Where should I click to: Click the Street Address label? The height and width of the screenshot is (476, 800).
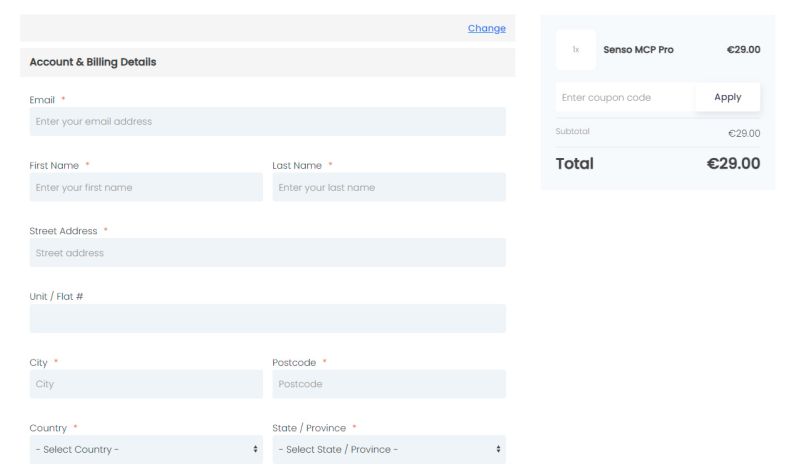click(63, 231)
